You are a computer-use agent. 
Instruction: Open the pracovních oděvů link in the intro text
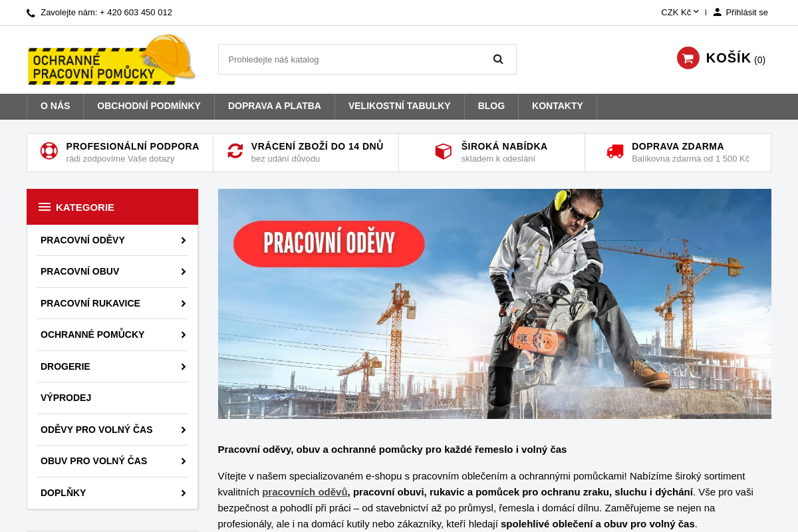(305, 492)
